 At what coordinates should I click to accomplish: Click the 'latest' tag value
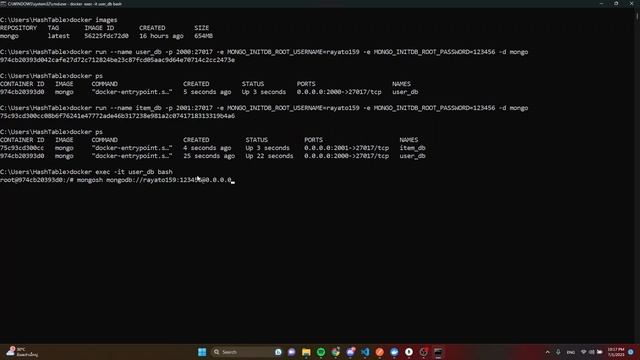[59, 36]
